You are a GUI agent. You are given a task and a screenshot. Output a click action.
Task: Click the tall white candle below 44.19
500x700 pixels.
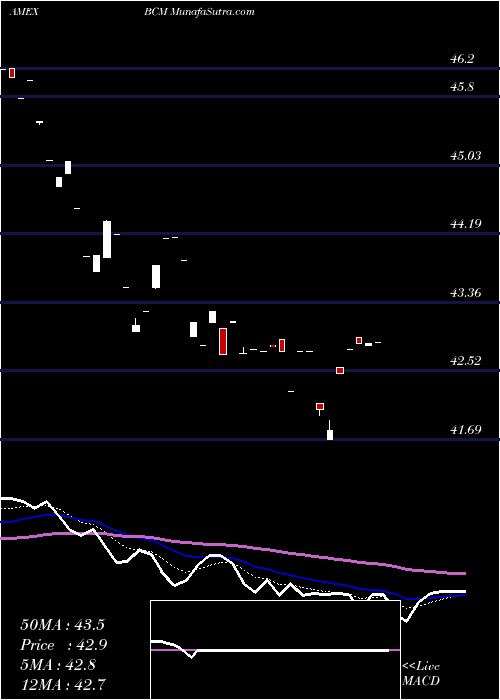[x=107, y=240]
